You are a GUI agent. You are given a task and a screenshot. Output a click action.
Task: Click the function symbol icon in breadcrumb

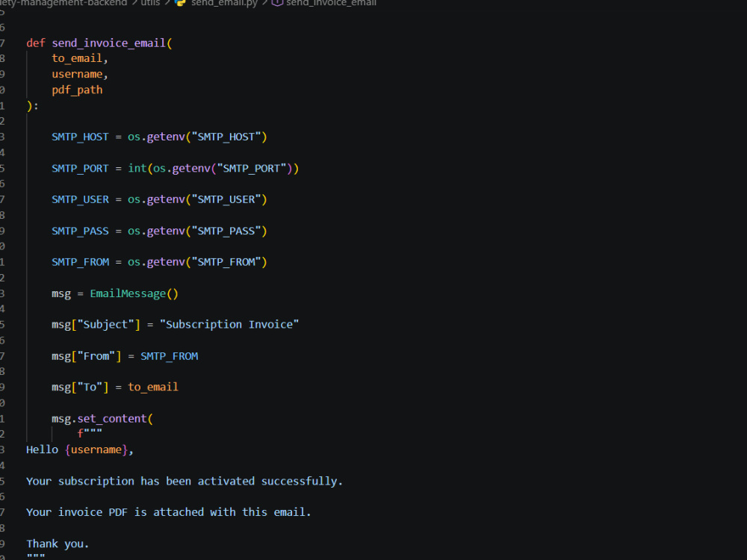pos(277,3)
